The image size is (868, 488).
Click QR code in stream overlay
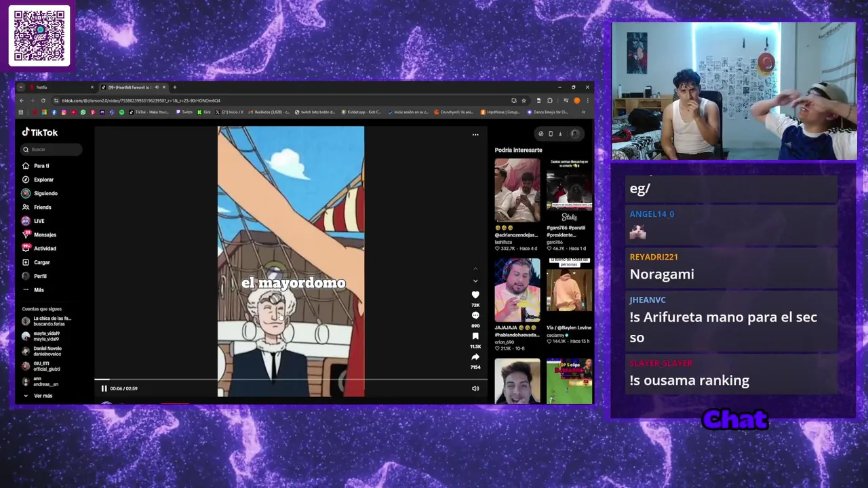pos(39,36)
